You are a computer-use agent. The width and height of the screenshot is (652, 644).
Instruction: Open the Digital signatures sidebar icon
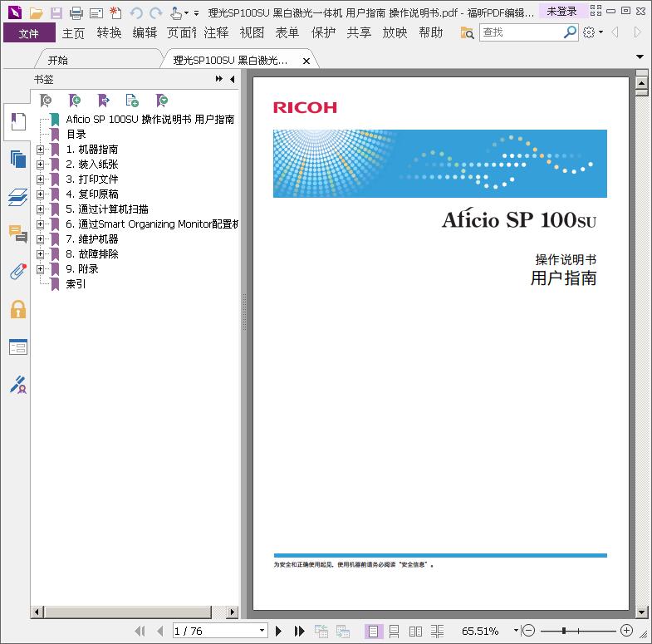pyautogui.click(x=18, y=385)
